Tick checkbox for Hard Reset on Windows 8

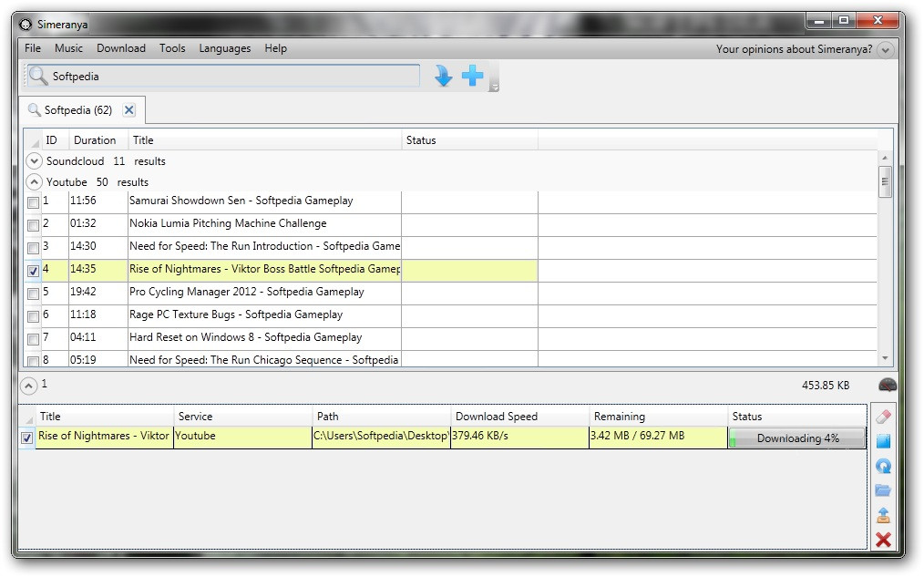pos(34,339)
